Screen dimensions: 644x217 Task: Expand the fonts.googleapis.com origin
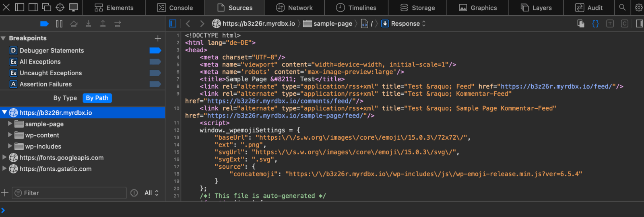tap(4, 157)
